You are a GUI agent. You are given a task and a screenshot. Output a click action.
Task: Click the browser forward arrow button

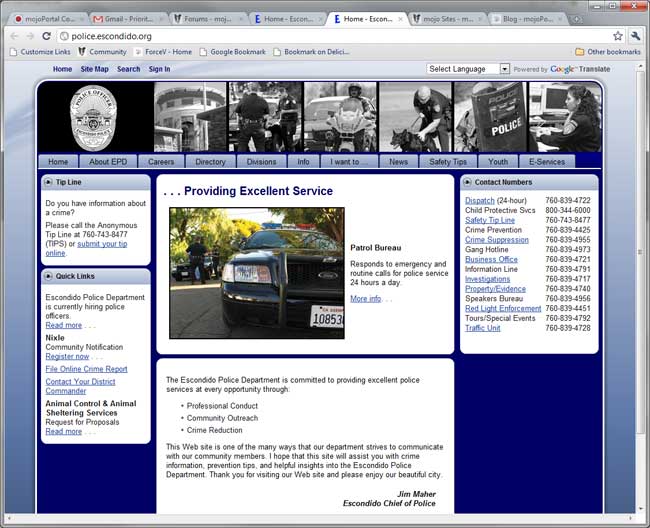(x=34, y=36)
